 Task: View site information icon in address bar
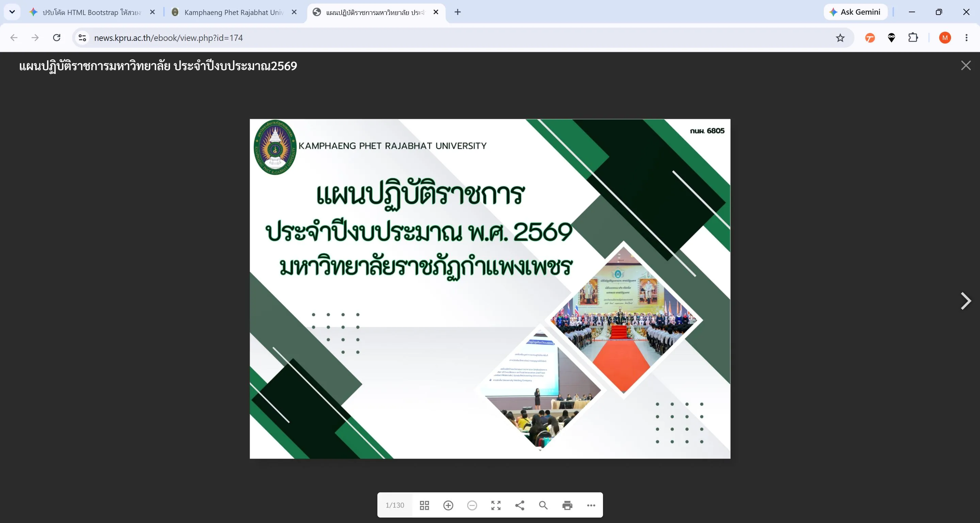82,38
